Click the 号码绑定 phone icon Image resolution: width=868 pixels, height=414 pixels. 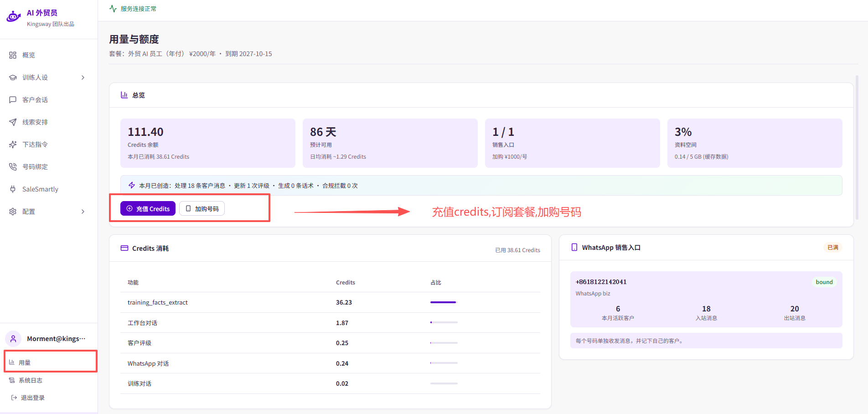tap(13, 167)
